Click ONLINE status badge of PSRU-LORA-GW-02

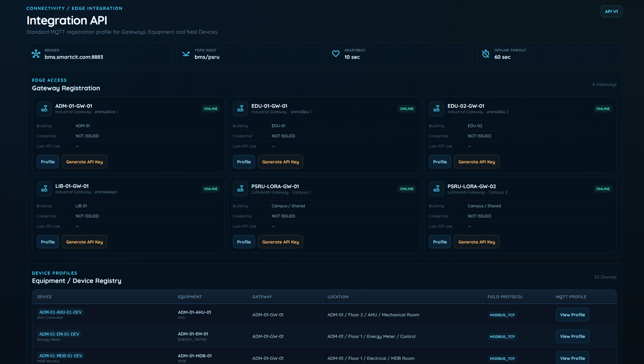(603, 189)
